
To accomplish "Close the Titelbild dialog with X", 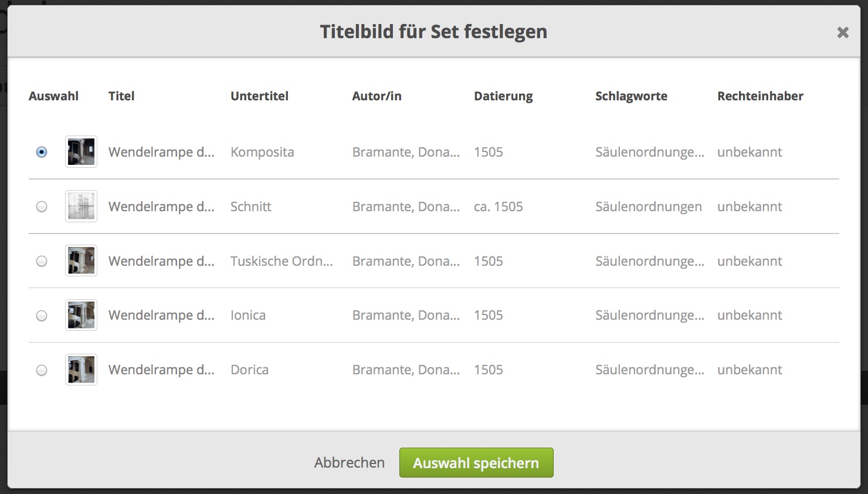I will click(843, 33).
